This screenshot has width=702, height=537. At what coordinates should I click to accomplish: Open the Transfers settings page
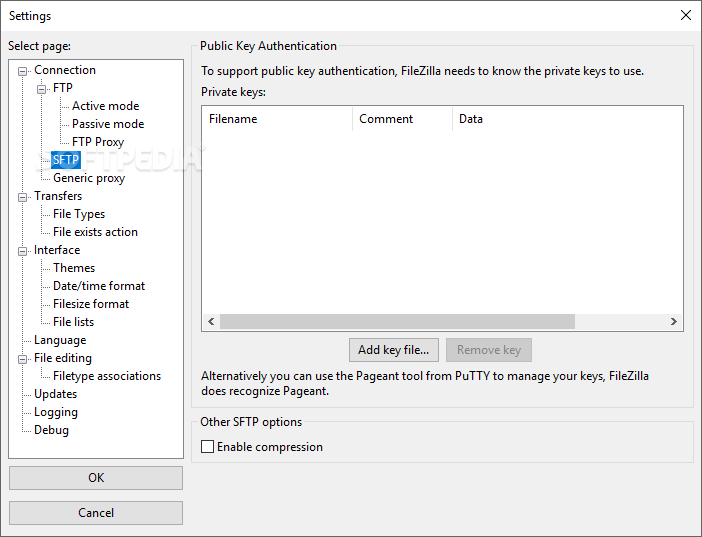58,196
